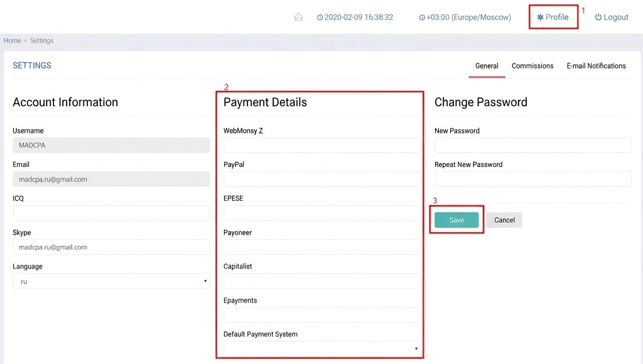Click the New Password field
The width and height of the screenshot is (643, 364).
pos(532,145)
